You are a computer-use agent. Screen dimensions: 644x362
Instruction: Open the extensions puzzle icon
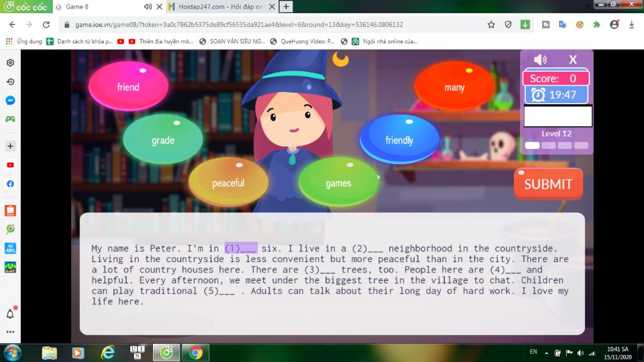597,25
